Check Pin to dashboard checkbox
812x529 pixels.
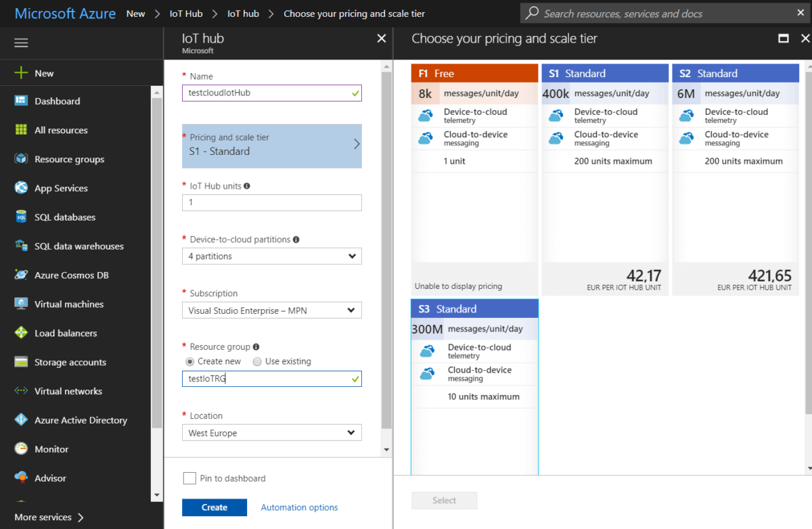(189, 478)
